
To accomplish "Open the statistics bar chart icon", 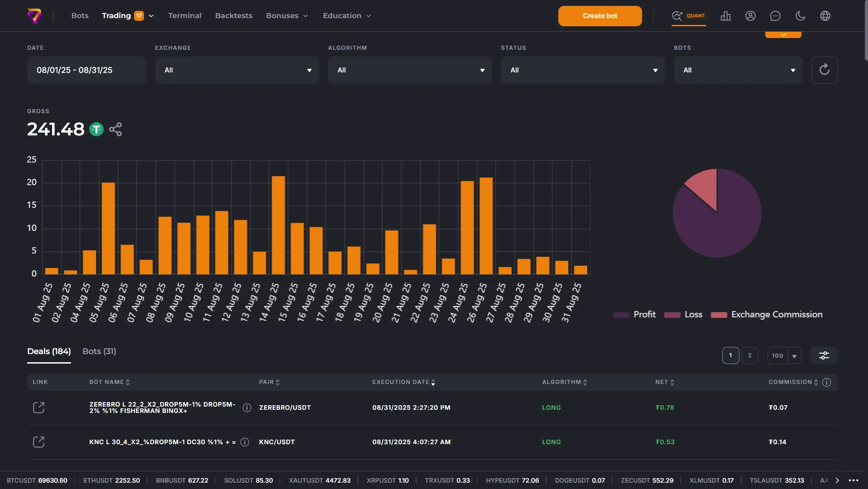I will pos(725,16).
